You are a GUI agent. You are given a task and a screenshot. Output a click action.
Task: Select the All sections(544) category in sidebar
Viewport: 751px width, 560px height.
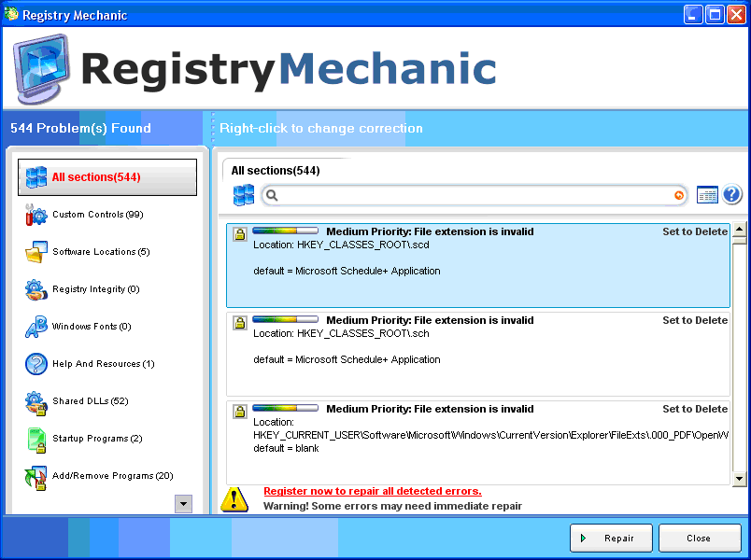[107, 177]
